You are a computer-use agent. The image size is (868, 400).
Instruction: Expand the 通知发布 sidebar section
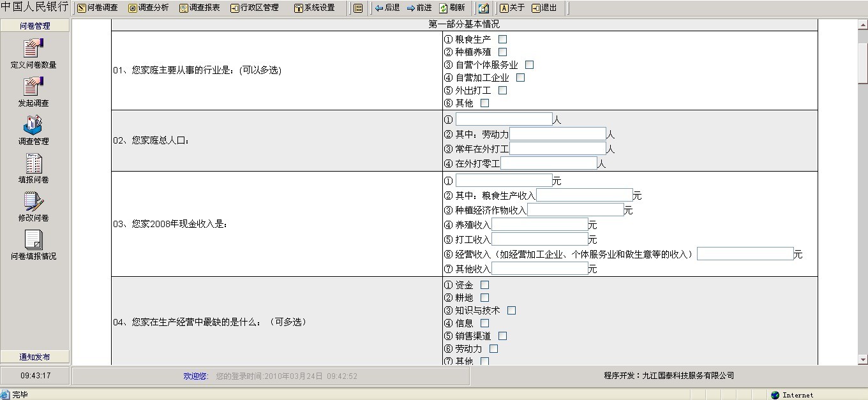tap(34, 357)
